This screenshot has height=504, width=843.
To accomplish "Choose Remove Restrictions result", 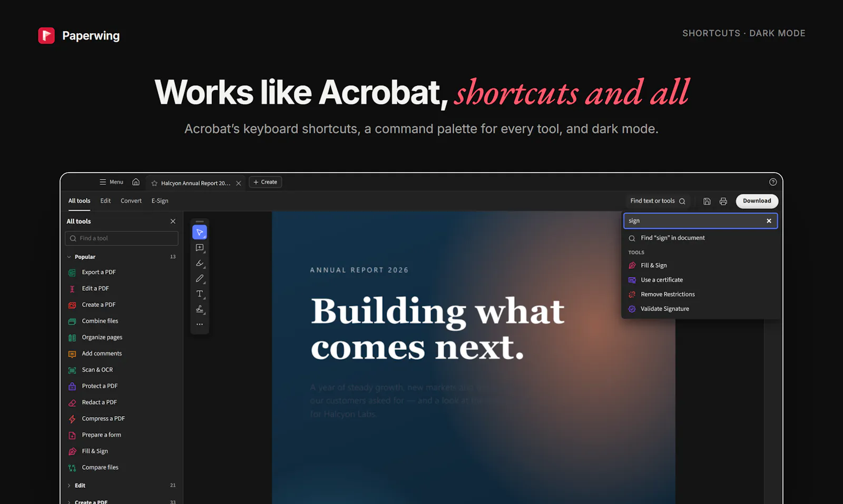I will pos(701,294).
